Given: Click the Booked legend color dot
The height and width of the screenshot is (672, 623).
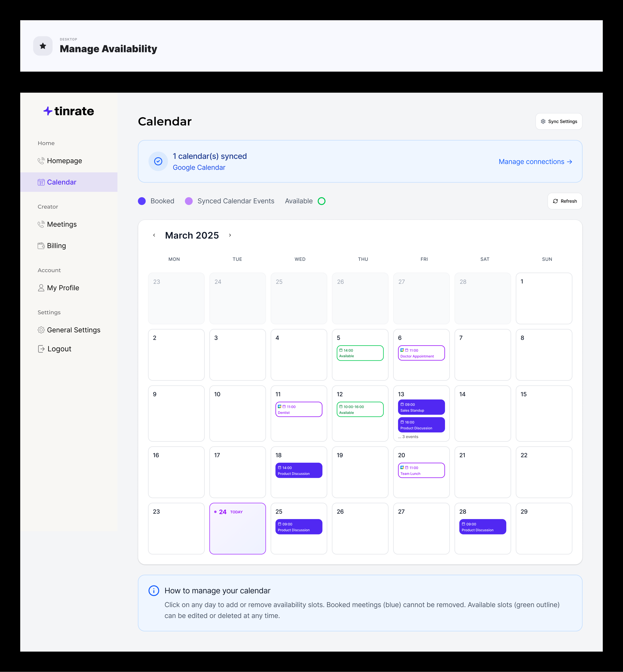Looking at the screenshot, I should 142,201.
